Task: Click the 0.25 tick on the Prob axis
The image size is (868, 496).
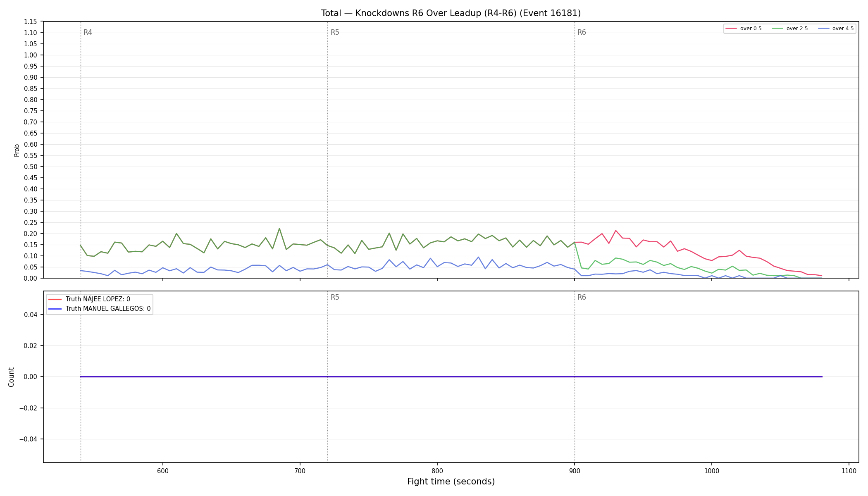Action: coord(31,223)
